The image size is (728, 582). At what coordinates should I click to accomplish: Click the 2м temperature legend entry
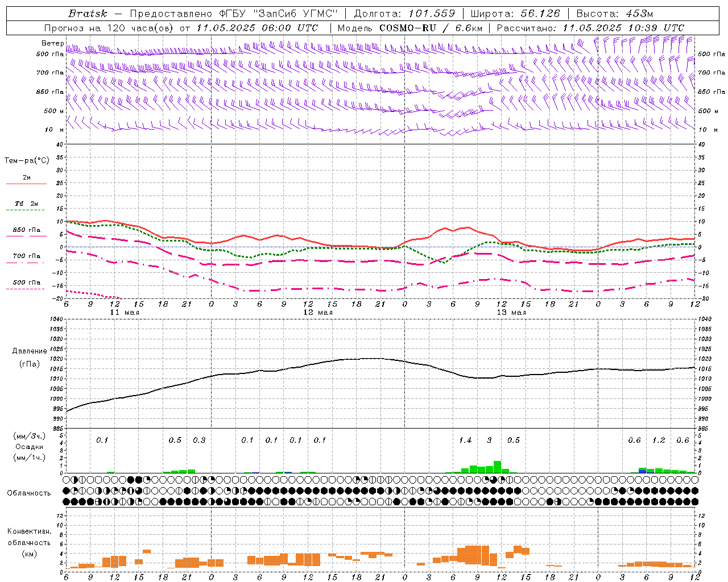coord(27,178)
